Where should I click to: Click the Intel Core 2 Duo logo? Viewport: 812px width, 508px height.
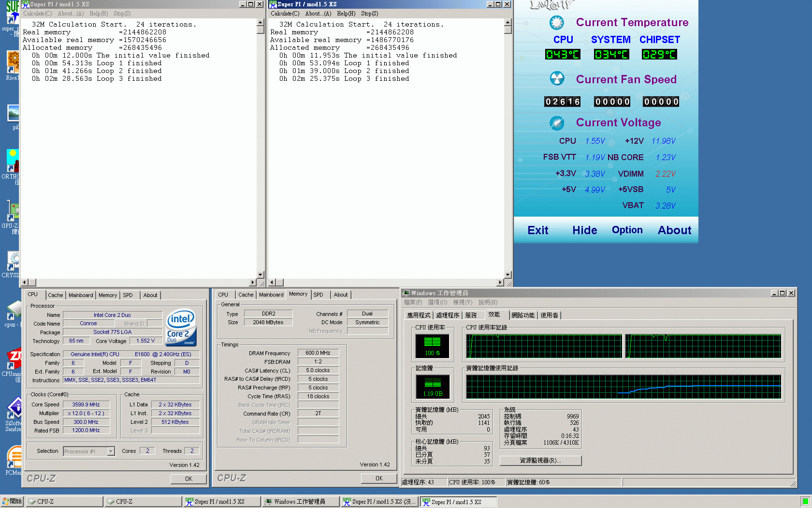pos(181,328)
